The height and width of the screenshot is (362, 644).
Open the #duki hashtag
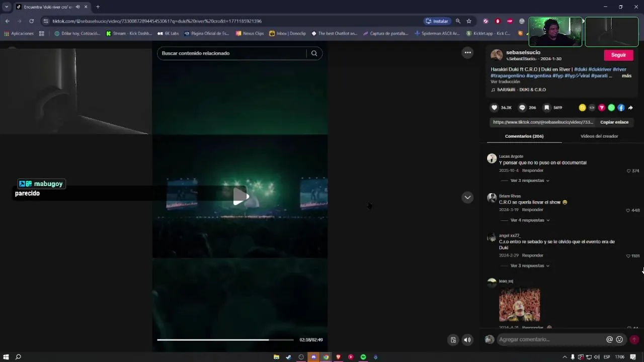(x=580, y=69)
